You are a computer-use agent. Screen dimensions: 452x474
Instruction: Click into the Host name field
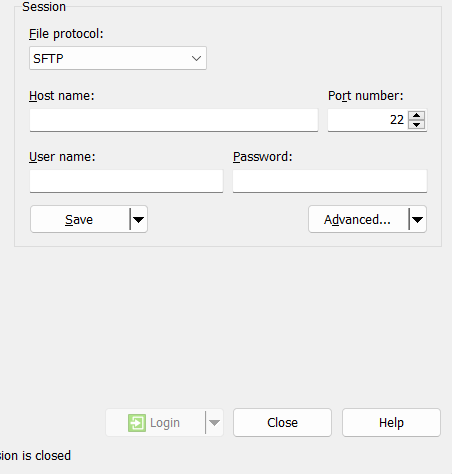(174, 120)
